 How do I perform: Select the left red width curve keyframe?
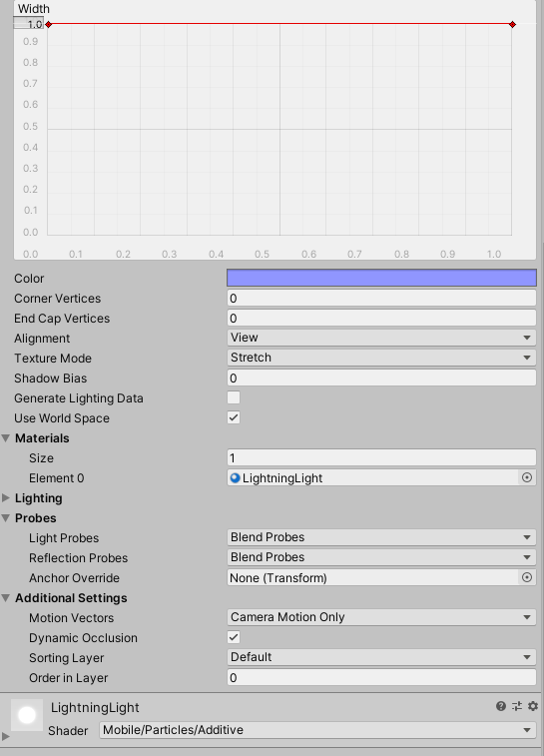click(48, 24)
